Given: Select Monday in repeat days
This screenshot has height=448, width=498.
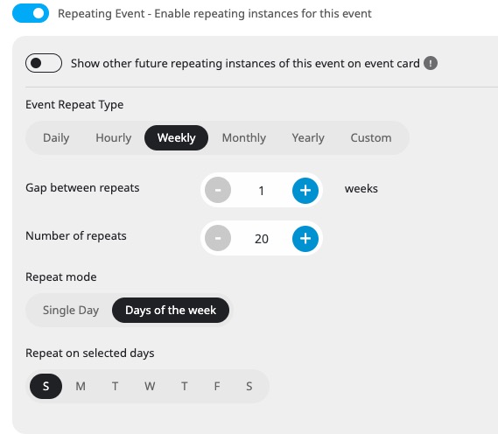Looking at the screenshot, I should coord(81,387).
